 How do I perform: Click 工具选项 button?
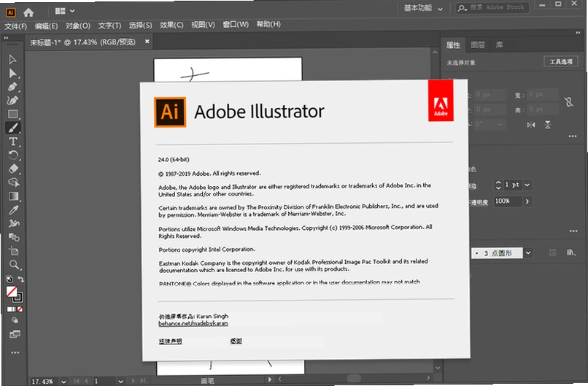(561, 61)
